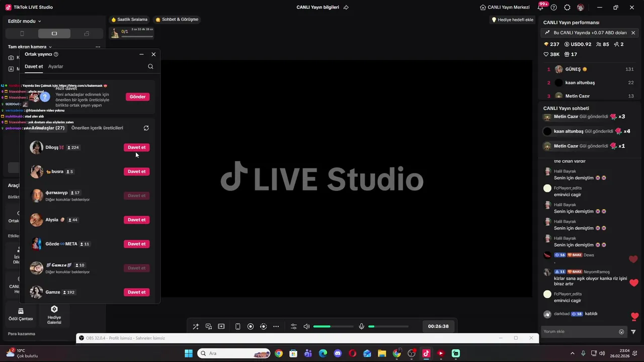Open the magic wand effects tool
The width and height of the screenshot is (644, 362).
(x=196, y=326)
